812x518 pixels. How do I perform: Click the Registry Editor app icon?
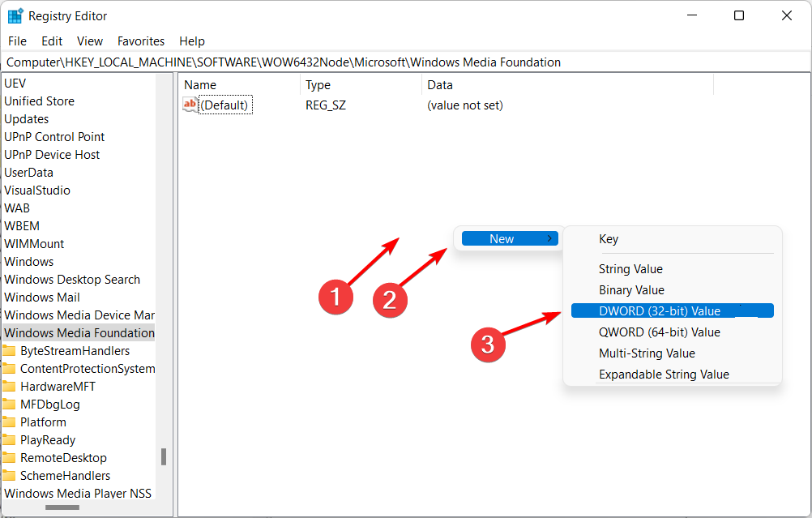click(x=15, y=16)
